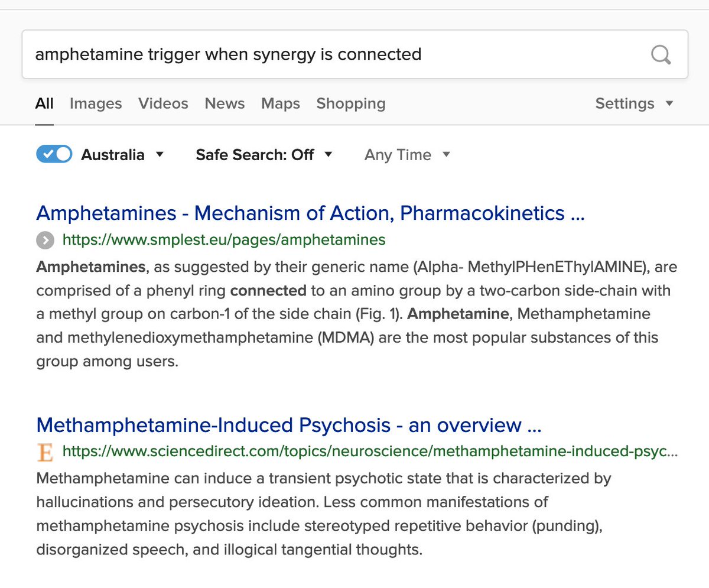
Task: Open the Any Time filter dropdown
Action: click(x=407, y=155)
